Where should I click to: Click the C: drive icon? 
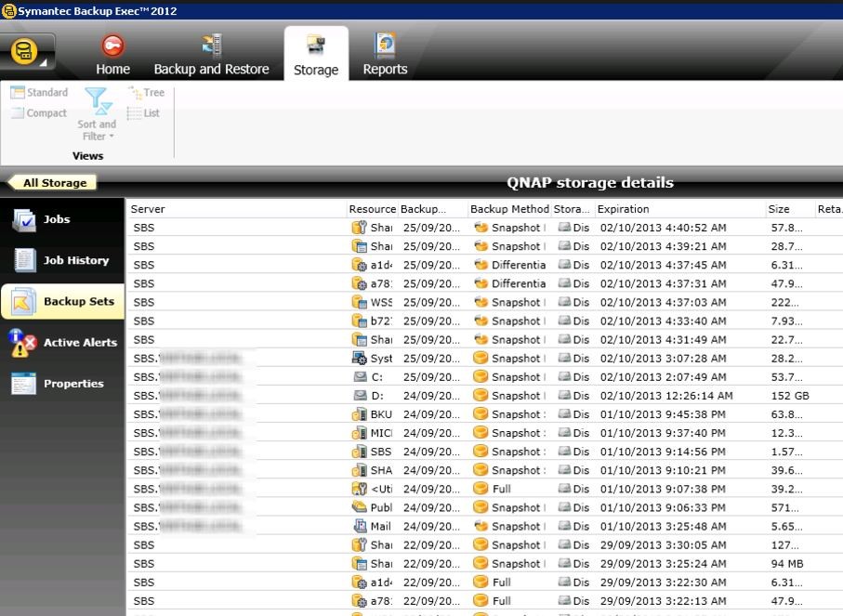pyautogui.click(x=360, y=377)
